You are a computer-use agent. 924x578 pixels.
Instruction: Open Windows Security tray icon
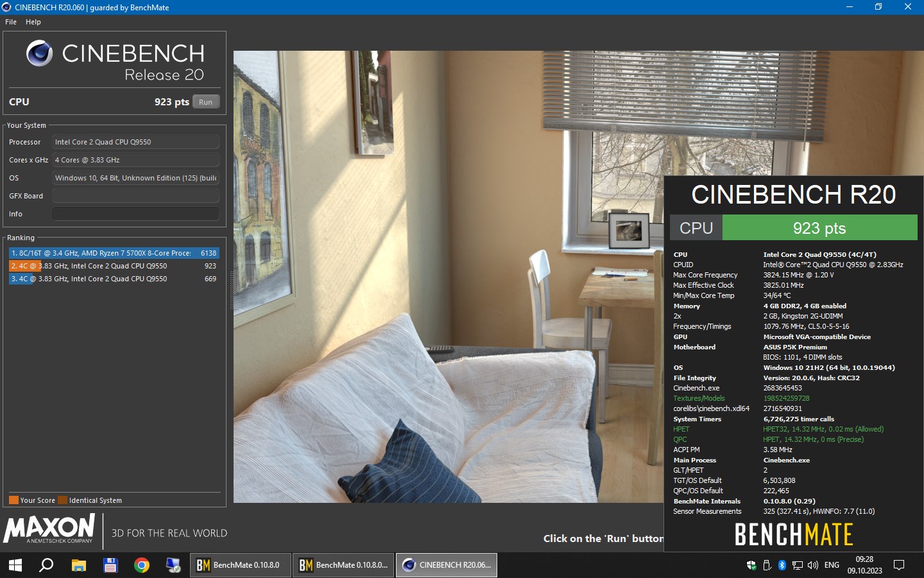coord(751,565)
